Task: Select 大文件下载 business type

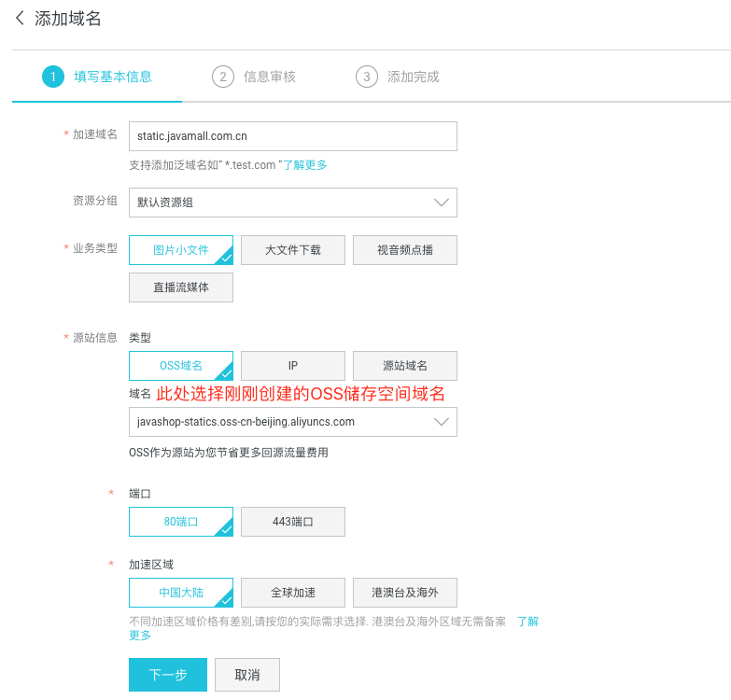Action: tap(293, 250)
